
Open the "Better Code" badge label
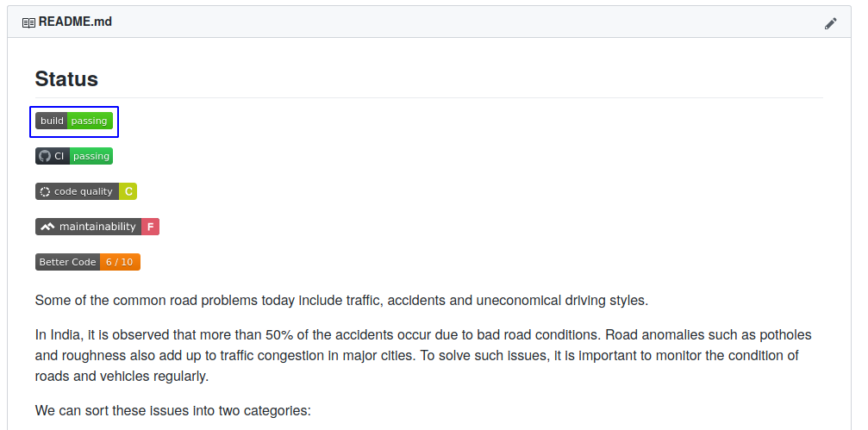coord(67,262)
